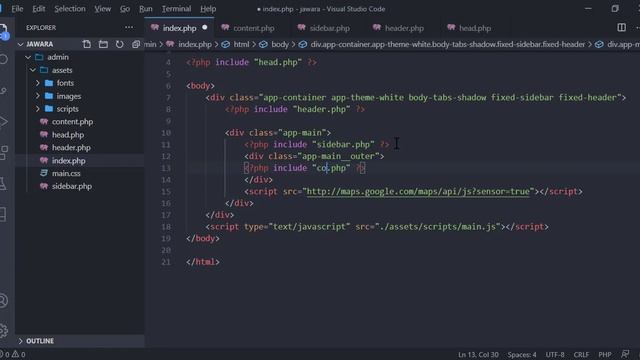Click Ln 13, Col 30 status item
The image size is (640, 360).
click(478, 354)
